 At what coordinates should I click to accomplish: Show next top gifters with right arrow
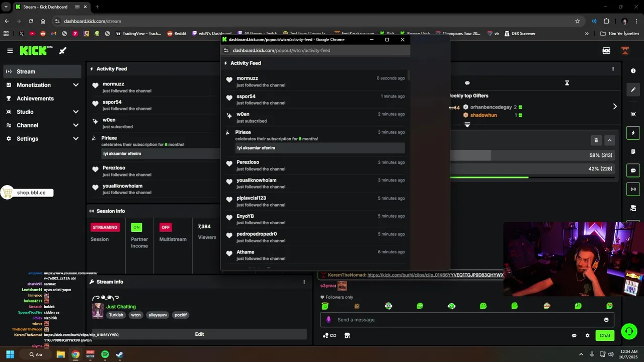615,107
